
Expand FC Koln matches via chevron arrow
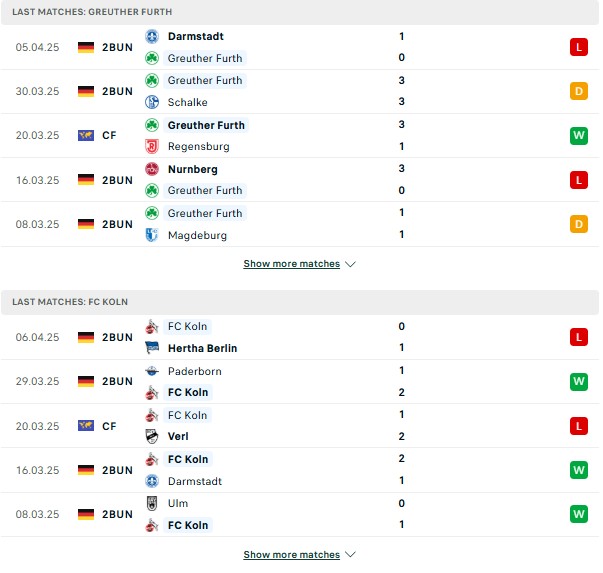(350, 555)
